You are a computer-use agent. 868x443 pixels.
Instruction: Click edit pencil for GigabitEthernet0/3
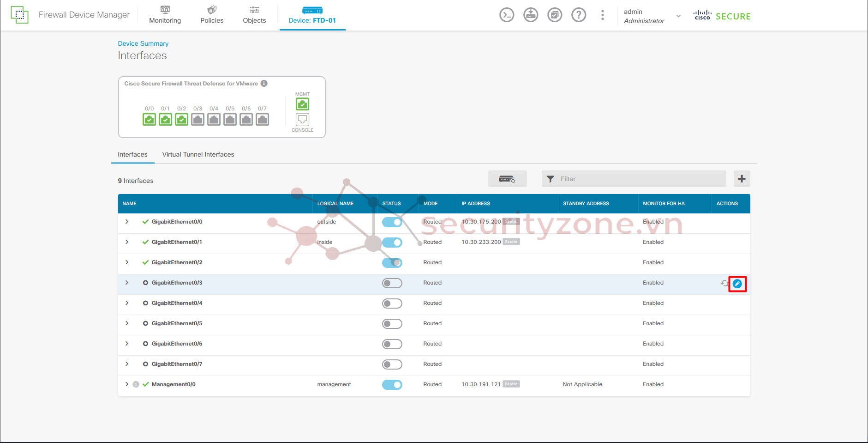click(x=737, y=284)
